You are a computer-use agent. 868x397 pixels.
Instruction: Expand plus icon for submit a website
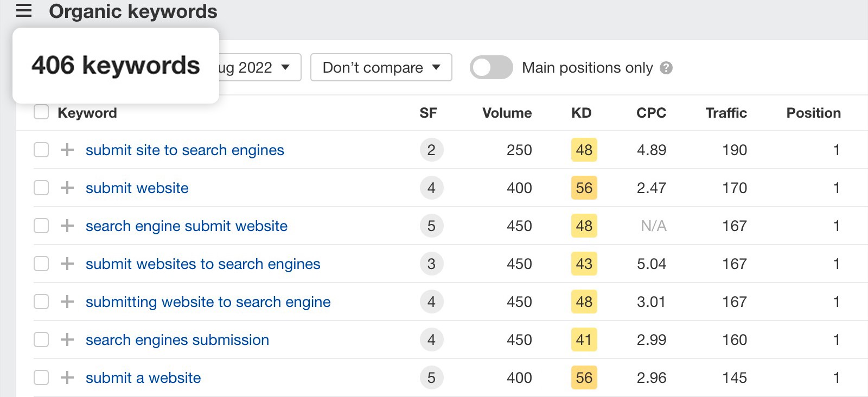pos(67,377)
